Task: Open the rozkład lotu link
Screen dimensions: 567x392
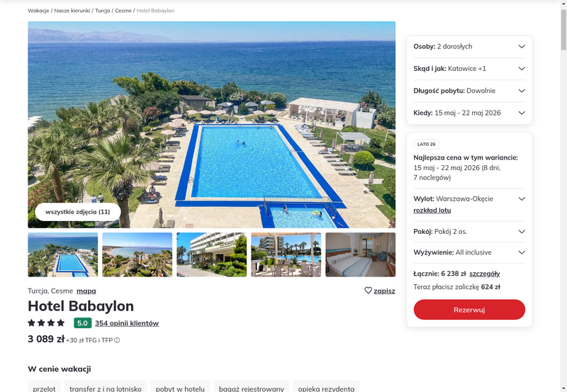Action: 432,211
